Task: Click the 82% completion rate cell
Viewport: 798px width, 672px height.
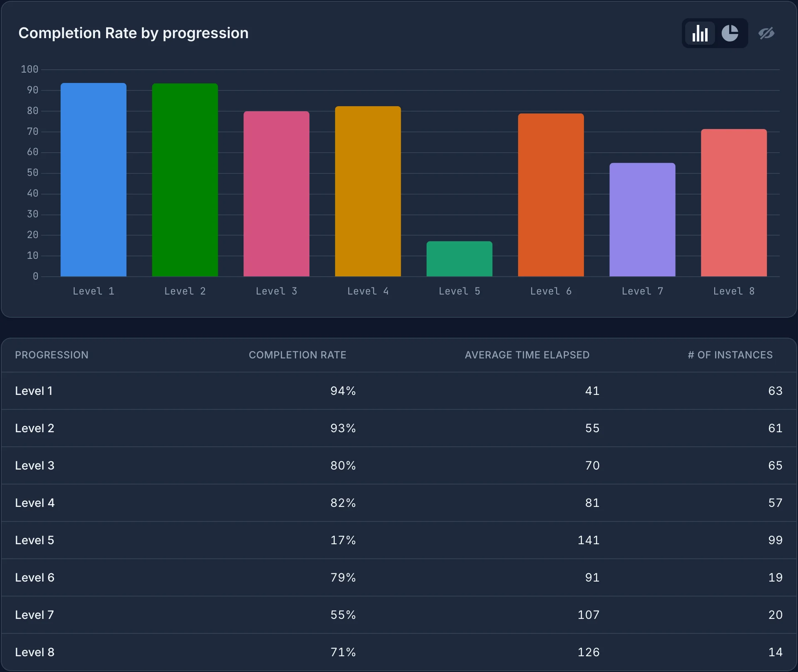Action: click(x=343, y=503)
